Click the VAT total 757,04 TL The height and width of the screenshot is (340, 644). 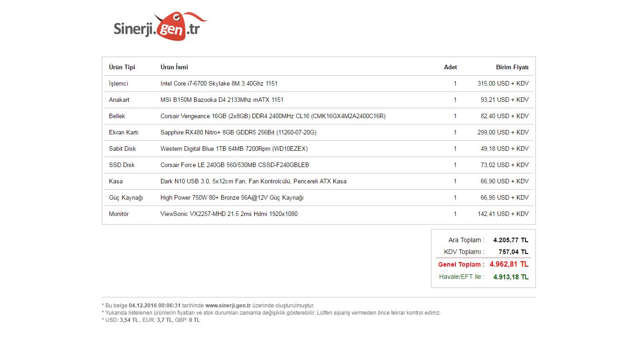(x=514, y=252)
